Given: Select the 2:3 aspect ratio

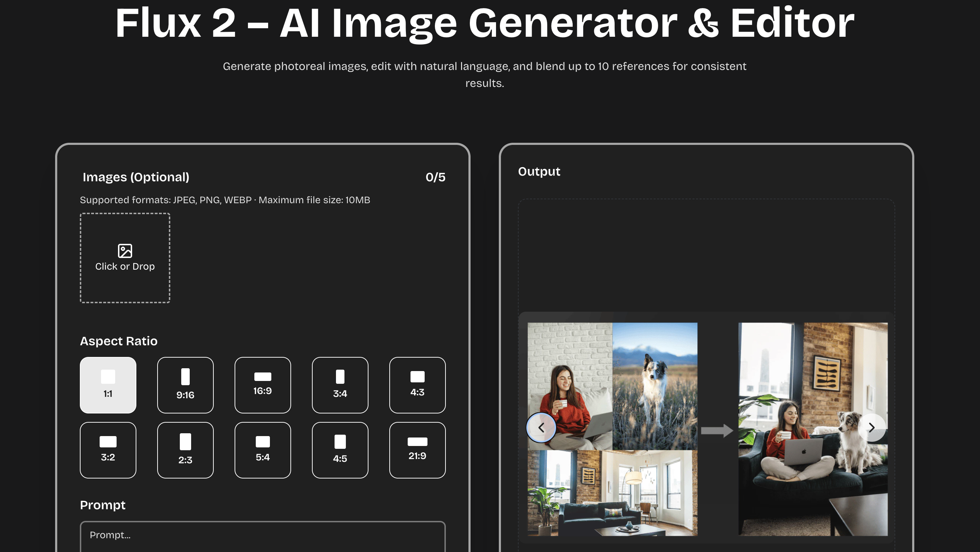Looking at the screenshot, I should 185,450.
